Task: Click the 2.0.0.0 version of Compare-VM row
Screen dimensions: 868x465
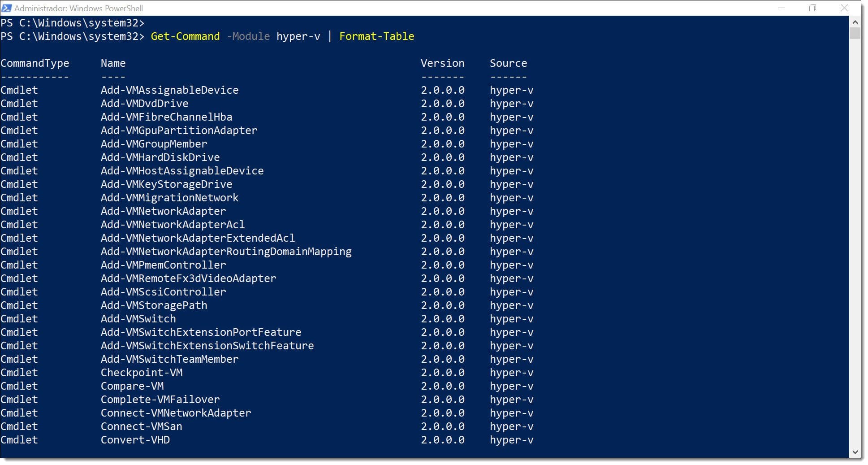Action: (x=442, y=386)
